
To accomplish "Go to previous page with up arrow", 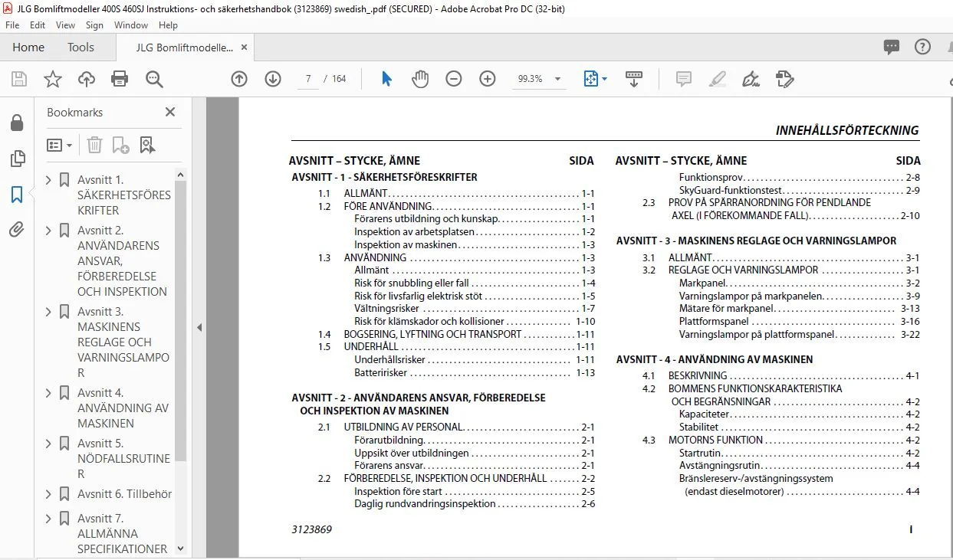I will tap(239, 79).
